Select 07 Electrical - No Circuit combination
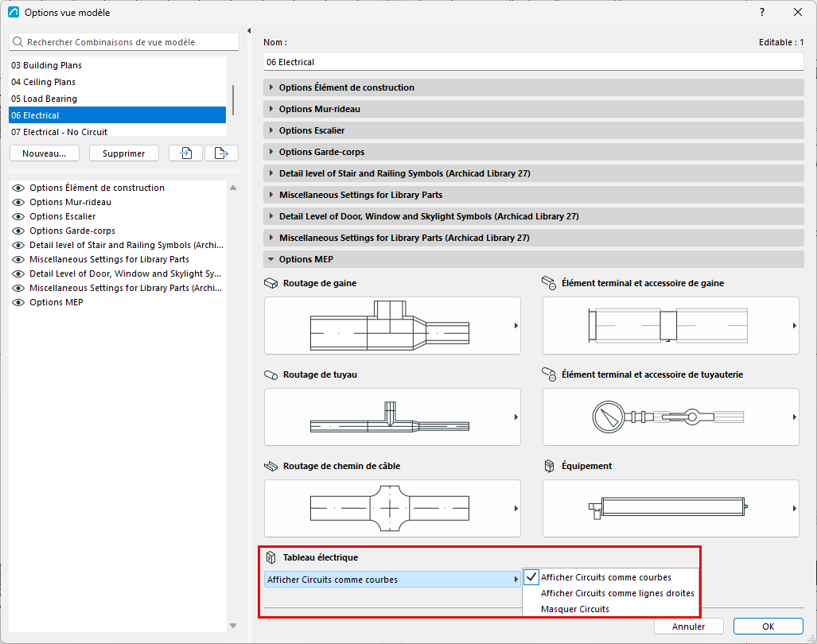Viewport: 817px width, 644px height. pyautogui.click(x=118, y=132)
